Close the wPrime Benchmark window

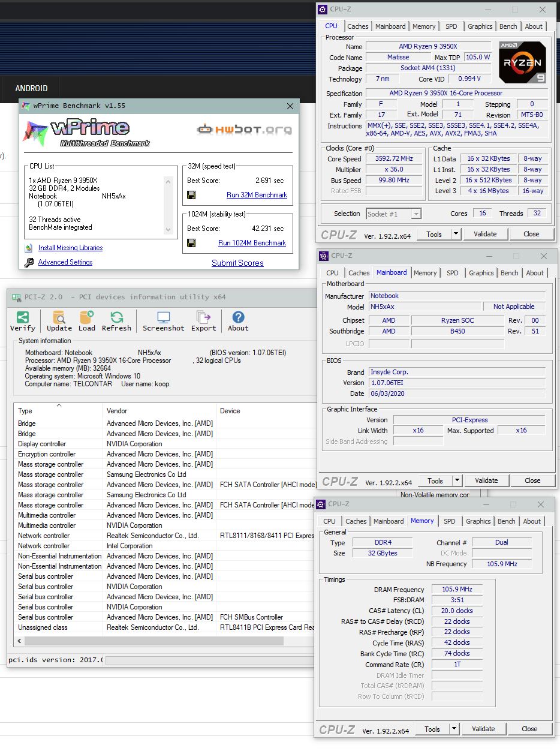coord(290,106)
